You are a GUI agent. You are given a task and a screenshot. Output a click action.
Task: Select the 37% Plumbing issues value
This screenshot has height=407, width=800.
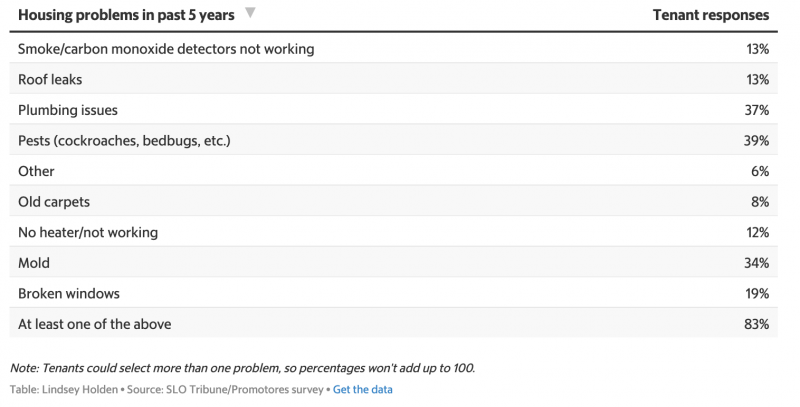pyautogui.click(x=757, y=110)
